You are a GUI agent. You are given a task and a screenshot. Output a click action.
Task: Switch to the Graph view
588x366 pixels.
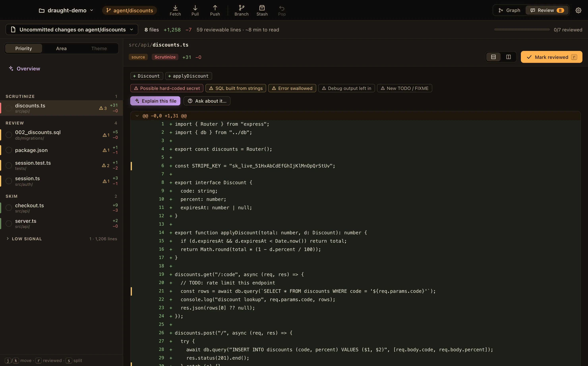[509, 10]
